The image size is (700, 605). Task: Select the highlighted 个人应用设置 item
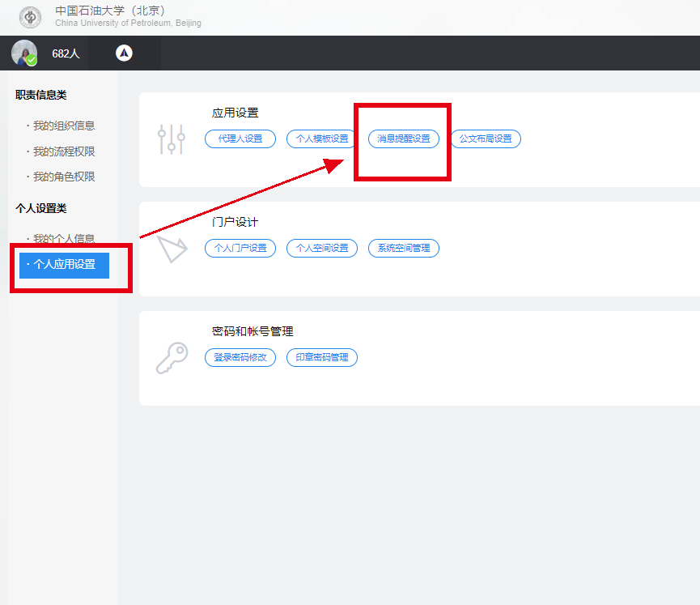pyautogui.click(x=64, y=264)
